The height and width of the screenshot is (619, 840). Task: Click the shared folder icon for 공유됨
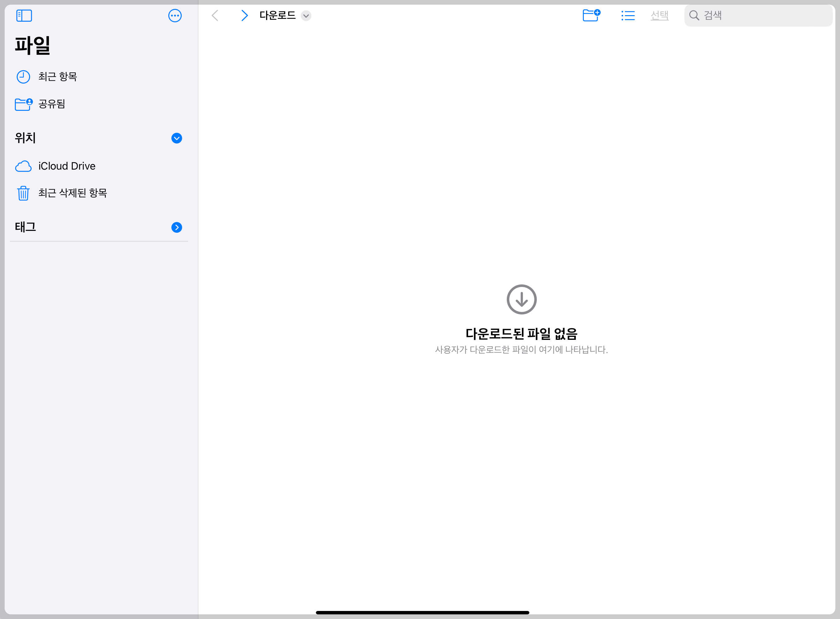(23, 104)
